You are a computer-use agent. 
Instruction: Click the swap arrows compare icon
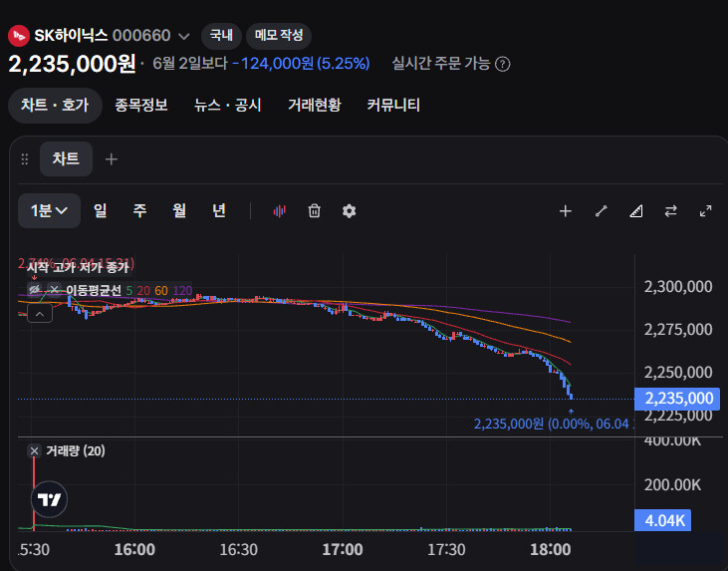[x=670, y=211]
